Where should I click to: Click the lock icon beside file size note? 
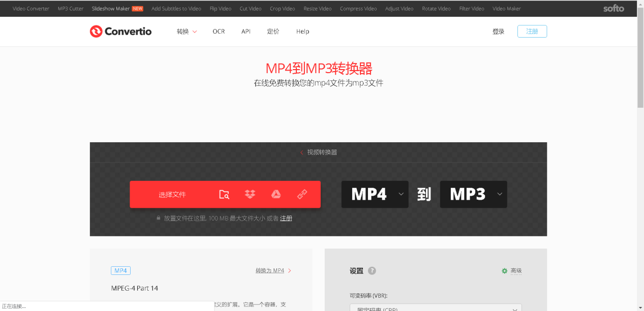159,218
